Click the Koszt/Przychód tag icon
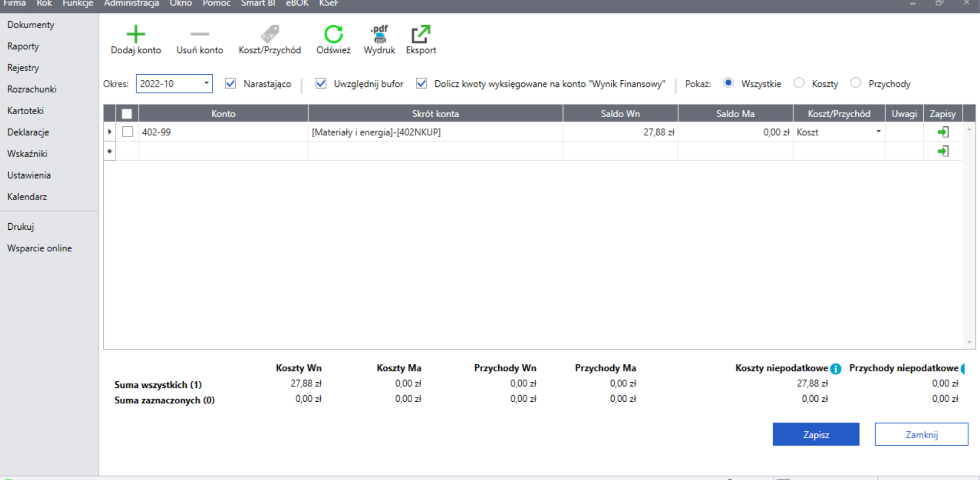The height and width of the screenshot is (480, 980). click(270, 34)
